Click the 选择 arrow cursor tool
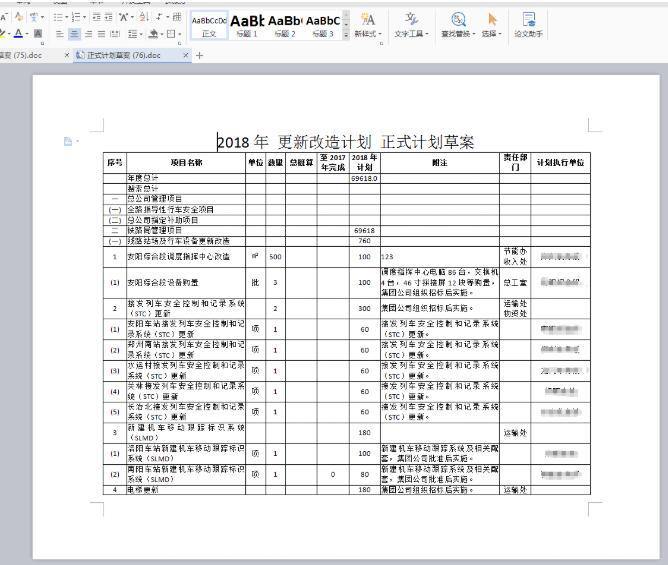This screenshot has width=668, height=565. point(492,23)
